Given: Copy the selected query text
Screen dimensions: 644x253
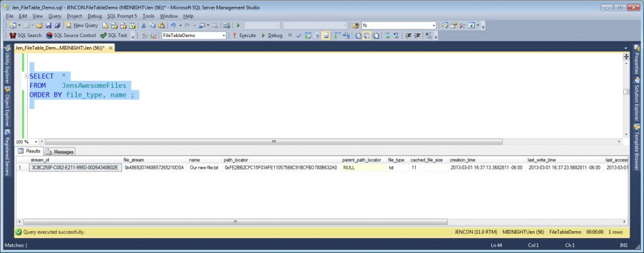Looking at the screenshot, I should (152, 25).
